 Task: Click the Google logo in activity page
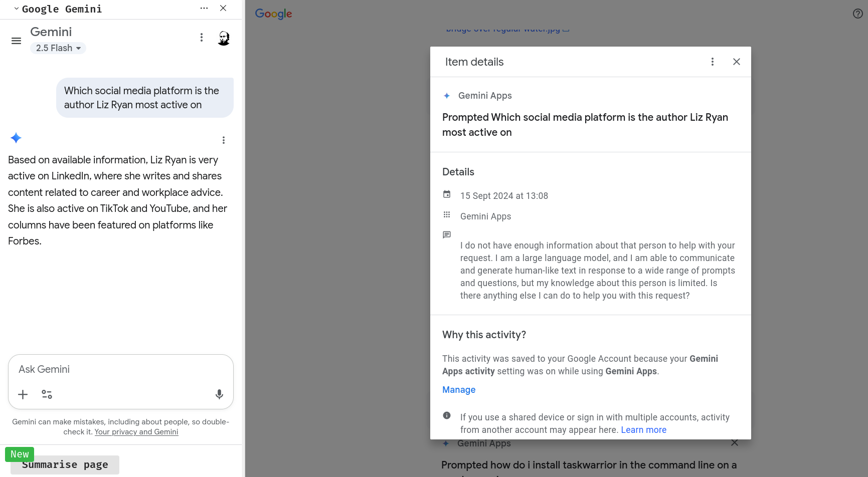tap(273, 14)
